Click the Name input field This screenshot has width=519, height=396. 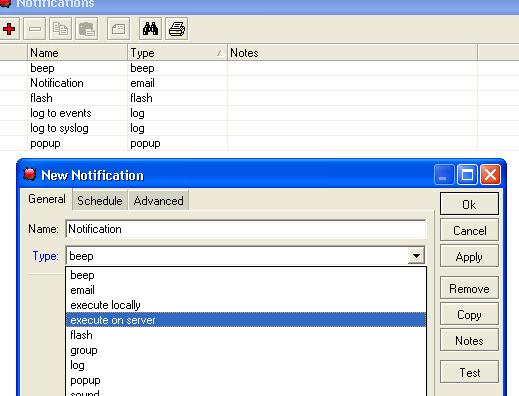pos(246,229)
